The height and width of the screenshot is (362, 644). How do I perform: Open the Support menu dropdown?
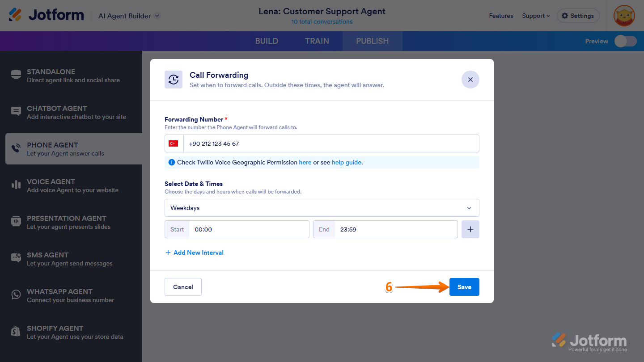536,16
